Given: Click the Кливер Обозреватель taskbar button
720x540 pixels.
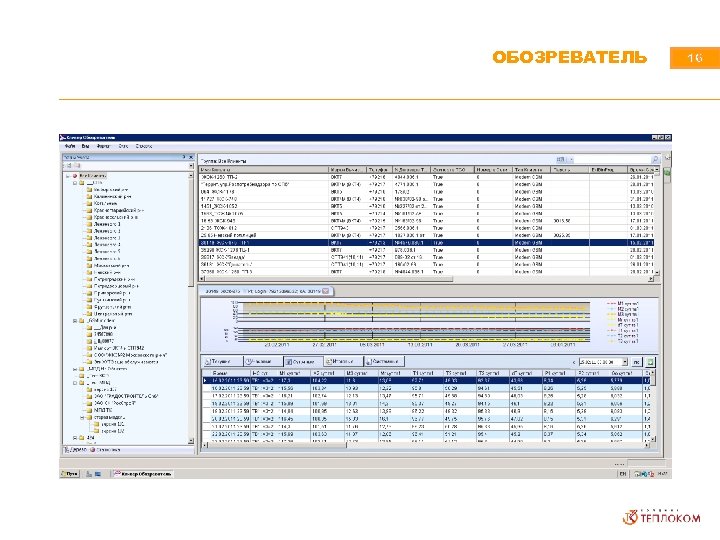Looking at the screenshot, I should point(142,473).
